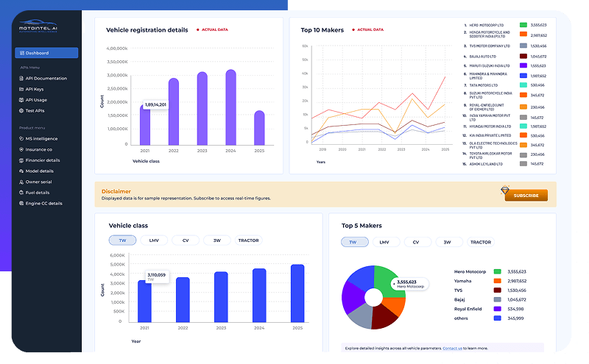This screenshot has width=589, height=364.
Task: Click the 'Disclaimer' heading text
Action: tap(116, 191)
